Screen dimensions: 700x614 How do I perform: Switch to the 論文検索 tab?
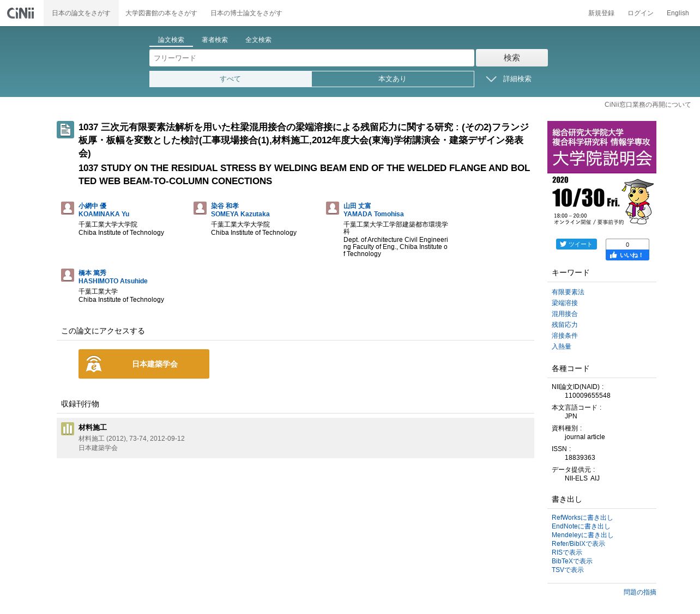pos(171,40)
